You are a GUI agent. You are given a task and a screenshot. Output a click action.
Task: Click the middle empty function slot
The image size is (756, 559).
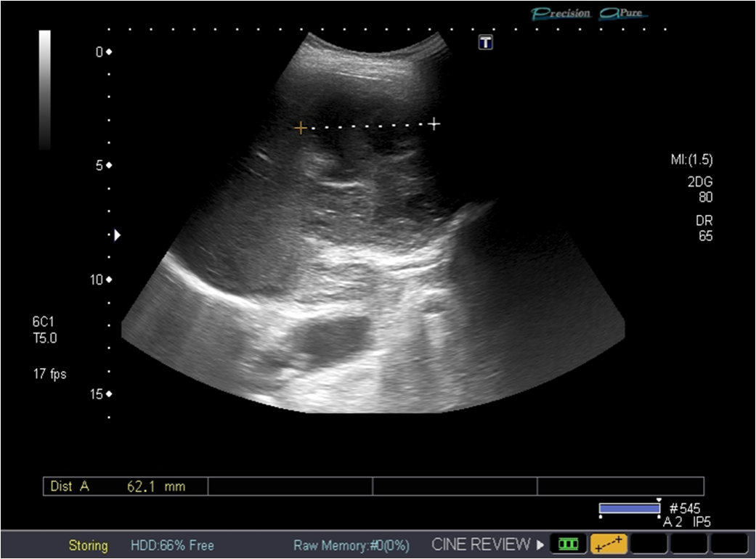pyautogui.click(x=688, y=544)
